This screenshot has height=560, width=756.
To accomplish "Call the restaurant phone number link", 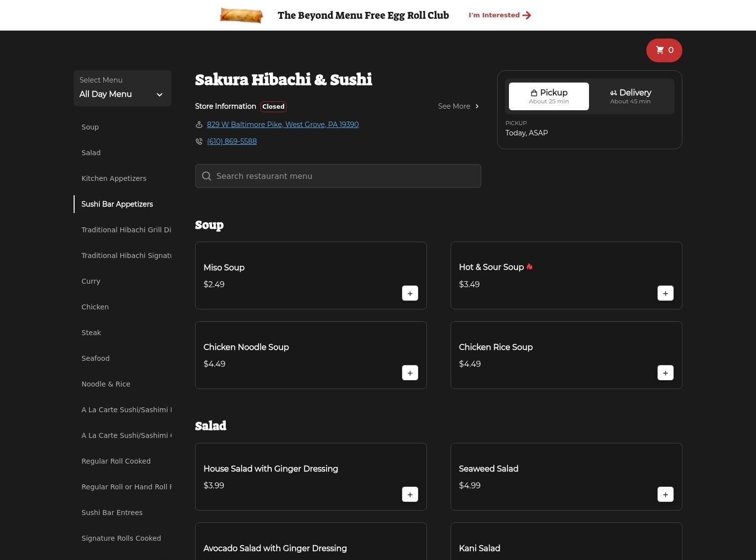I will click(x=232, y=141).
